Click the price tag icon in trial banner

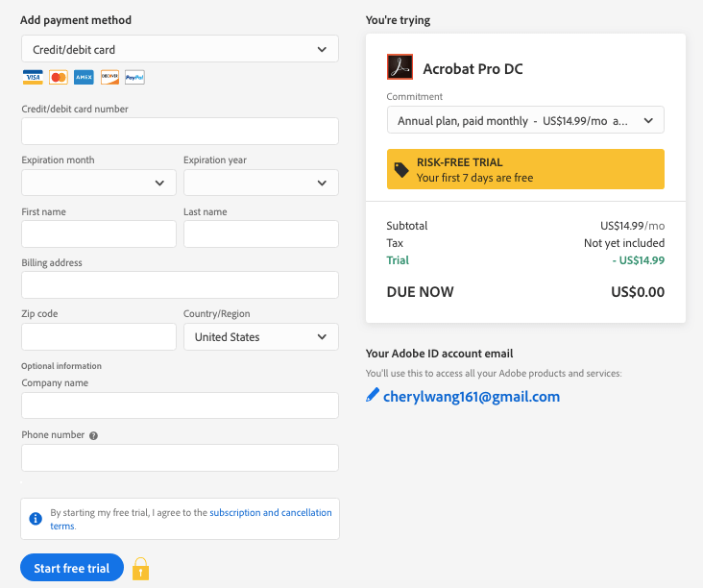click(401, 170)
